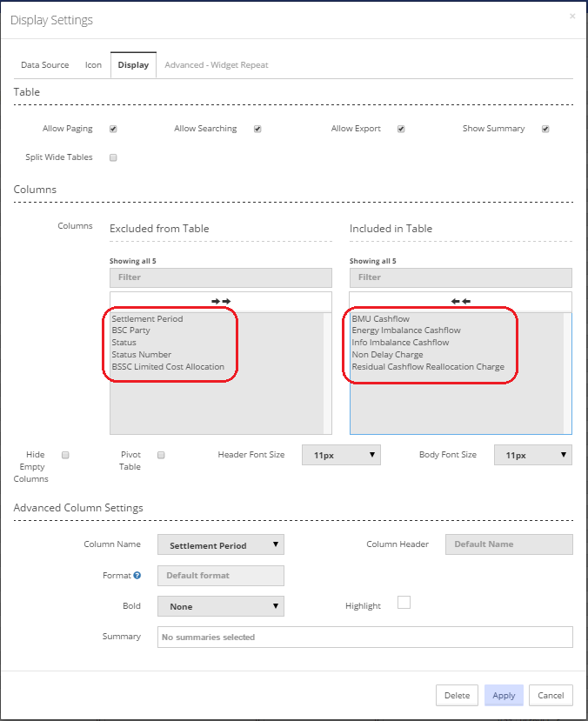
Task: Switch to the Data Source tab
Action: click(x=45, y=65)
